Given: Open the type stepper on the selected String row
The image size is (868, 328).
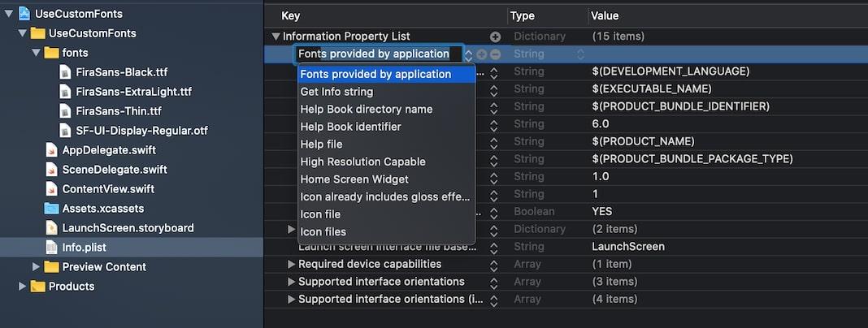Looking at the screenshot, I should pos(580,54).
